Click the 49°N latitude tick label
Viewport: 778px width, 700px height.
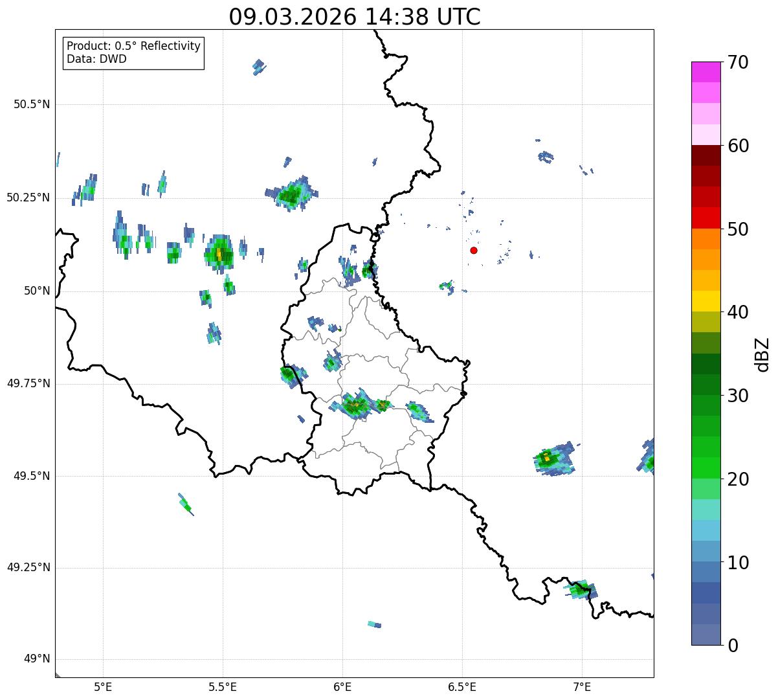tap(36, 659)
